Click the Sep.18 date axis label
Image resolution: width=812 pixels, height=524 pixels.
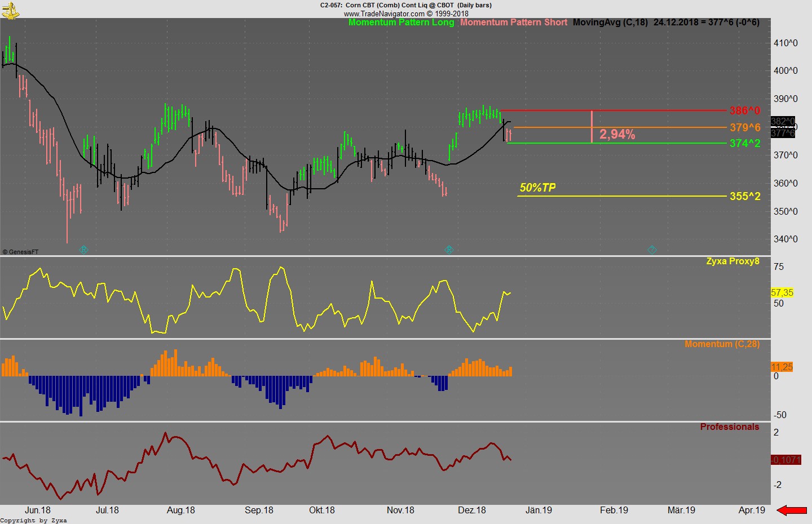259,510
